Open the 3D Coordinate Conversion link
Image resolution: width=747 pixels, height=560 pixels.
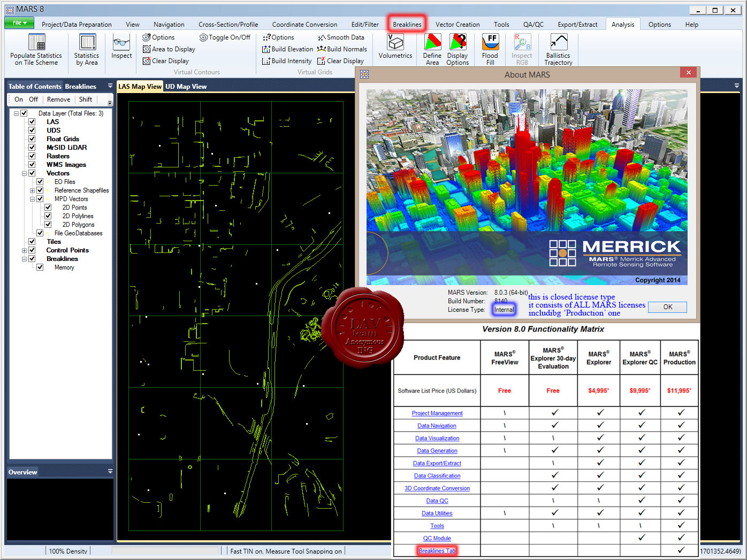tap(437, 488)
